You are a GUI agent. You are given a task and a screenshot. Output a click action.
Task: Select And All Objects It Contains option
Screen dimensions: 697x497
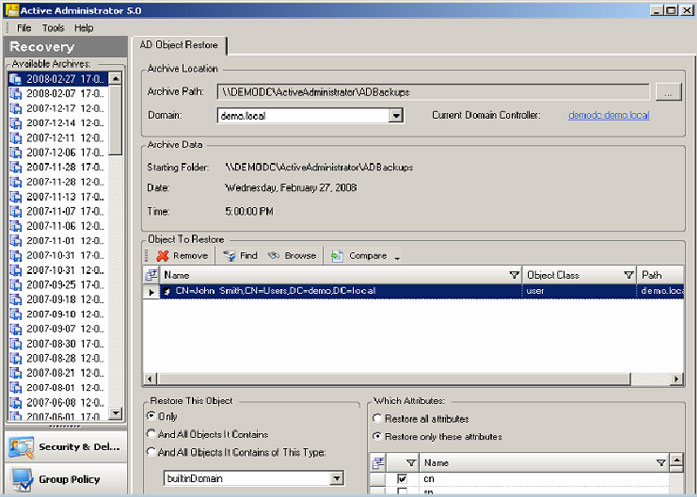(151, 434)
